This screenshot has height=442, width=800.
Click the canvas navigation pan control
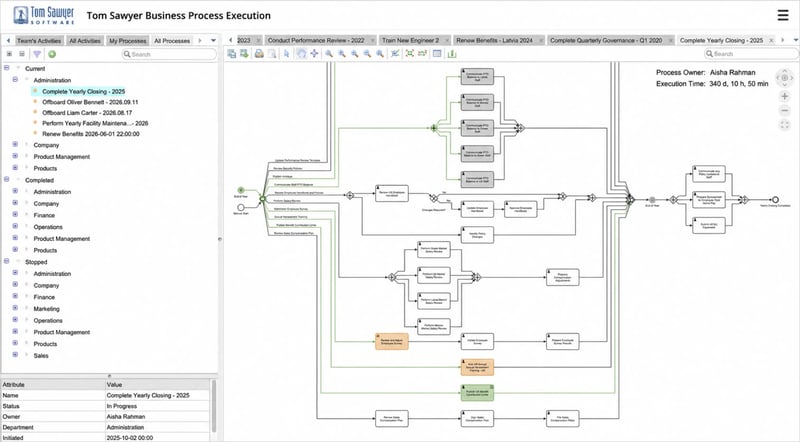(785, 78)
